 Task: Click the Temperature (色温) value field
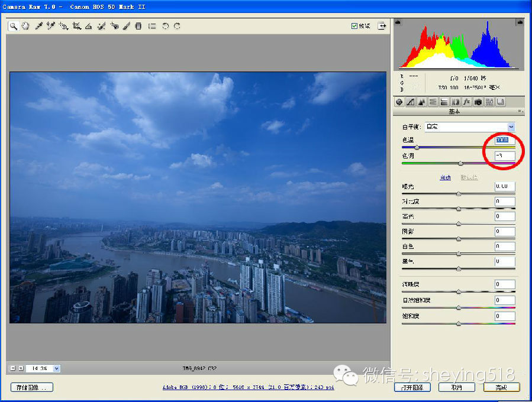pyautogui.click(x=505, y=140)
